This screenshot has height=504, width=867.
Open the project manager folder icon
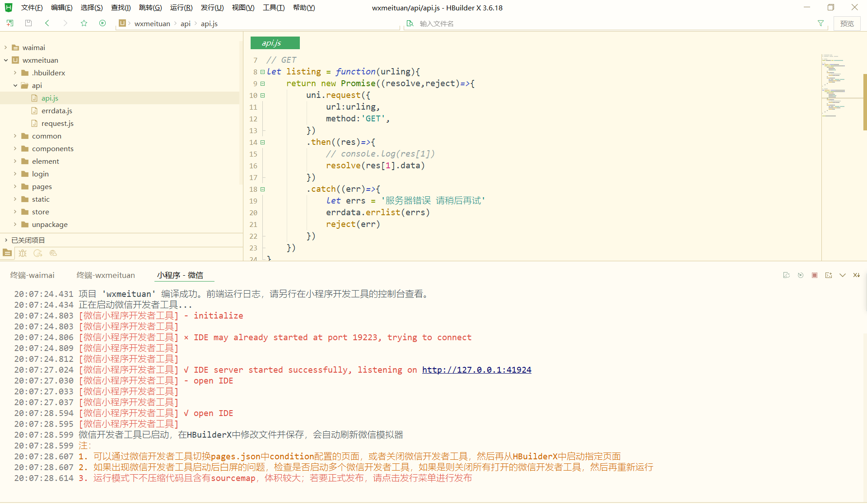tap(7, 253)
